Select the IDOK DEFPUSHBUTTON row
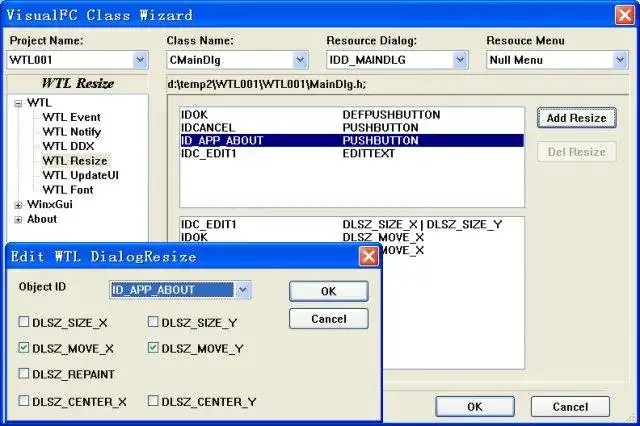Image resolution: width=640 pixels, height=426 pixels. (x=352, y=115)
